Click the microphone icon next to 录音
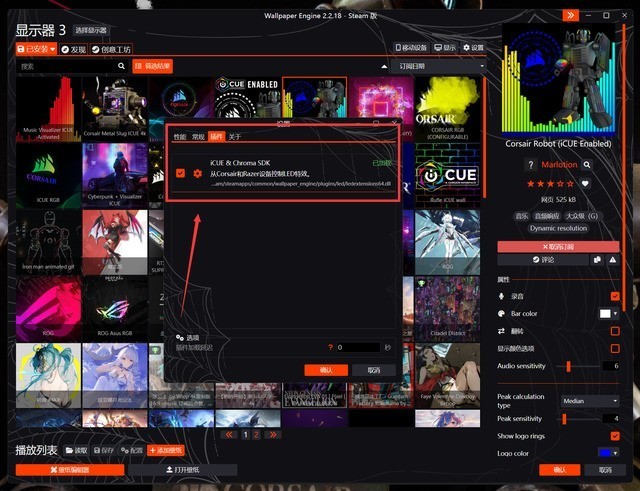Viewport: 640px width, 491px height. (501, 296)
